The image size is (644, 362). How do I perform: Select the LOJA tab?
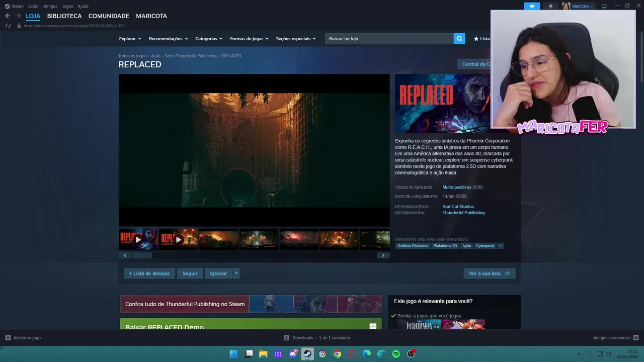(x=33, y=16)
